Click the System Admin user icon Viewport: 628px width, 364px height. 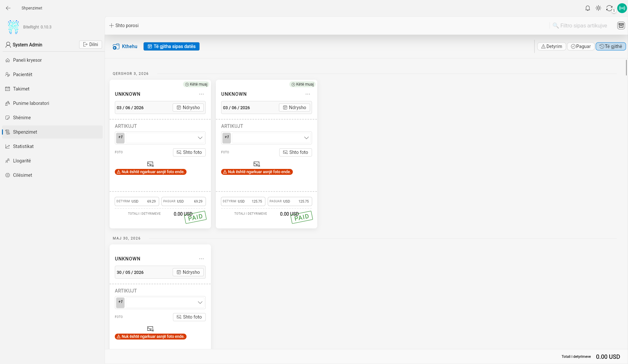8,45
